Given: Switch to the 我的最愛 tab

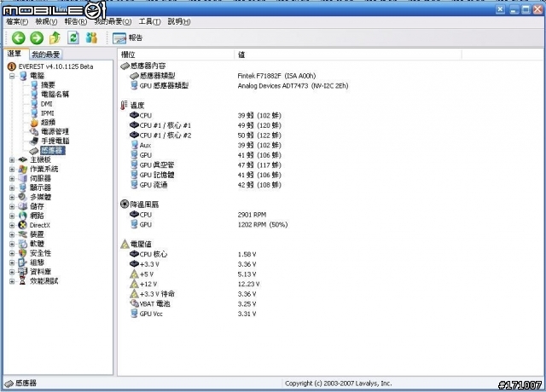Looking at the screenshot, I should coord(45,55).
